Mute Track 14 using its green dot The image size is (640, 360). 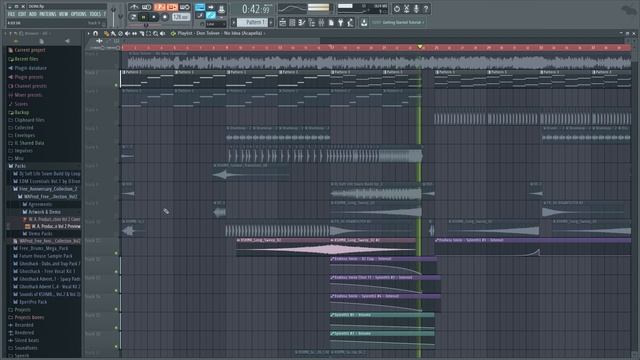click(x=116, y=309)
